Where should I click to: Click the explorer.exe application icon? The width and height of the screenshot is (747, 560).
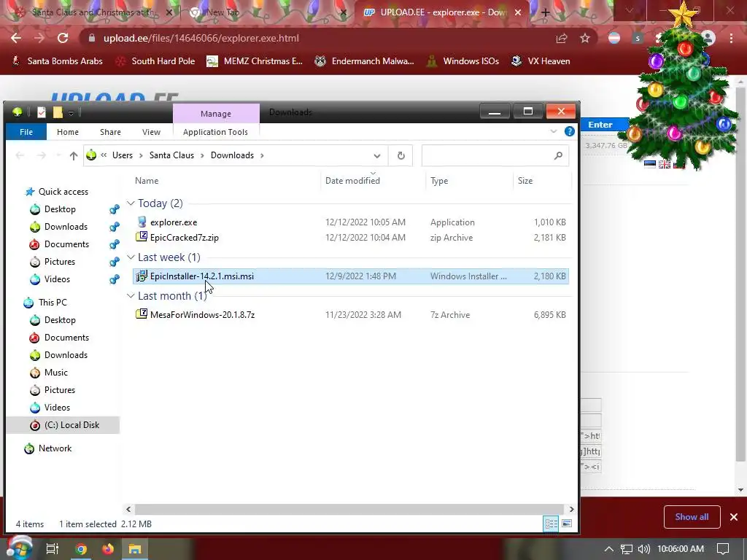[142, 222]
